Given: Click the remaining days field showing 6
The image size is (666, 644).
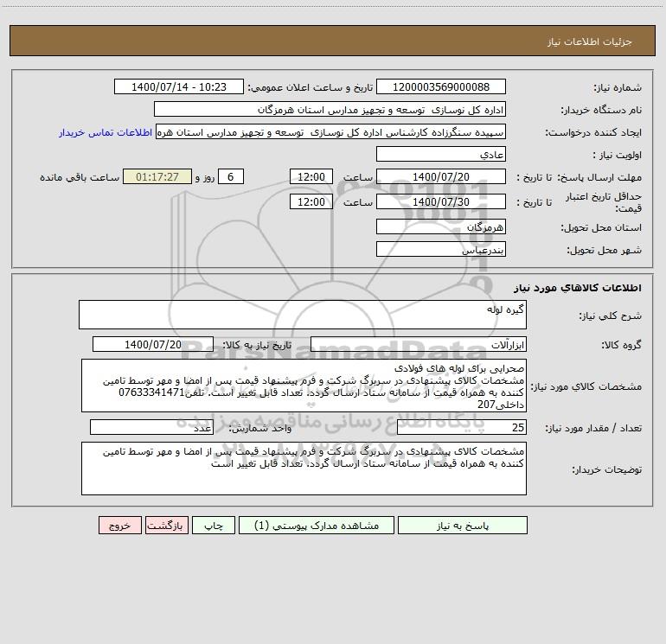Looking at the screenshot, I should point(231,176).
